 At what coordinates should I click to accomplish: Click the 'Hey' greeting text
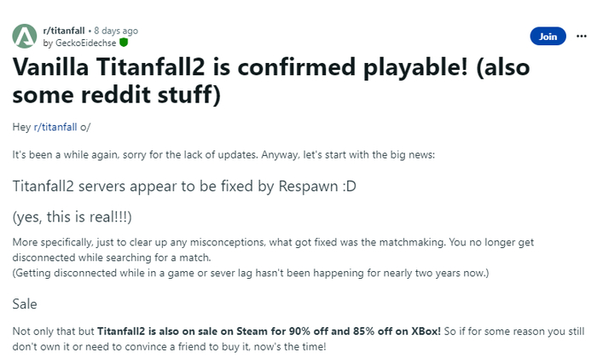20,126
